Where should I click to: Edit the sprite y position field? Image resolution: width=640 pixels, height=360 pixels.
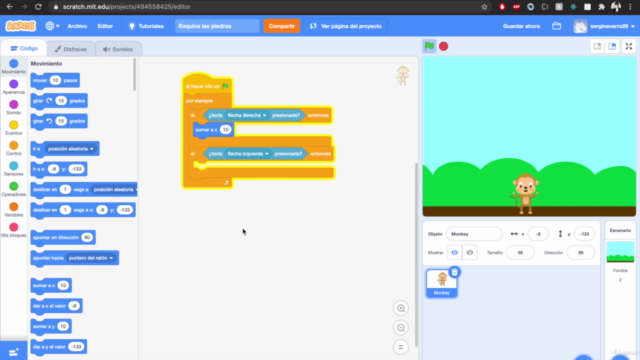[x=584, y=234]
